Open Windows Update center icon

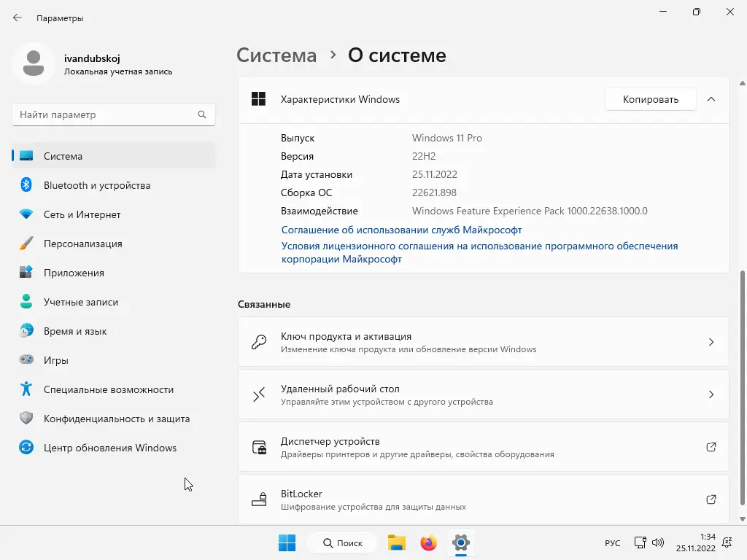pos(26,448)
